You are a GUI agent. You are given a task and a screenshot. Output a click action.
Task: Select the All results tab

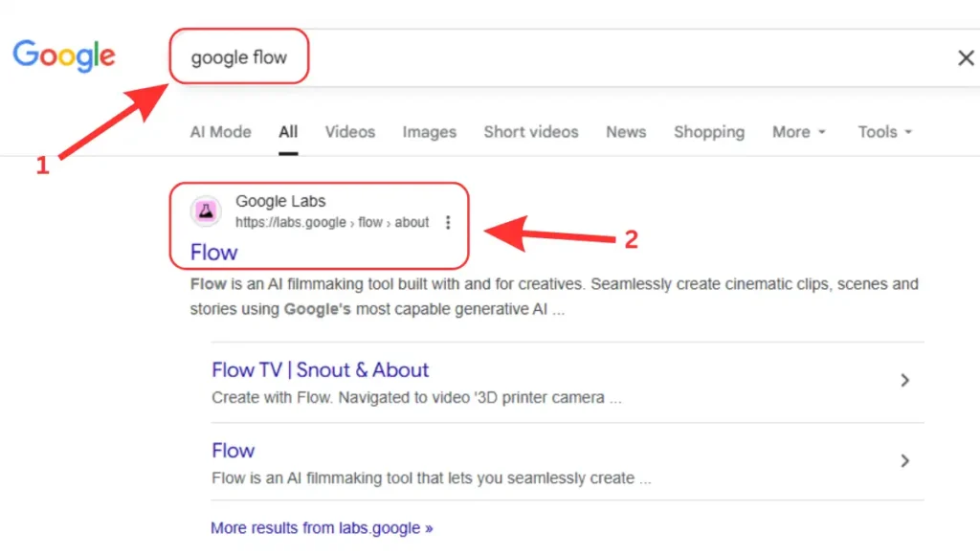coord(287,132)
